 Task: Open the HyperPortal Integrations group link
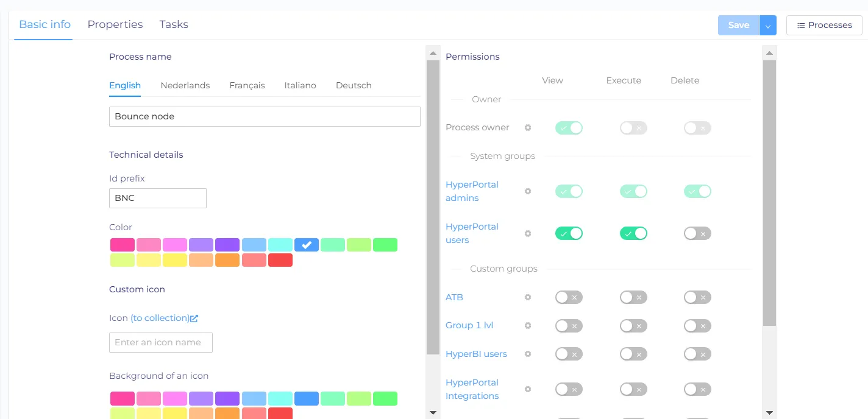(472, 389)
